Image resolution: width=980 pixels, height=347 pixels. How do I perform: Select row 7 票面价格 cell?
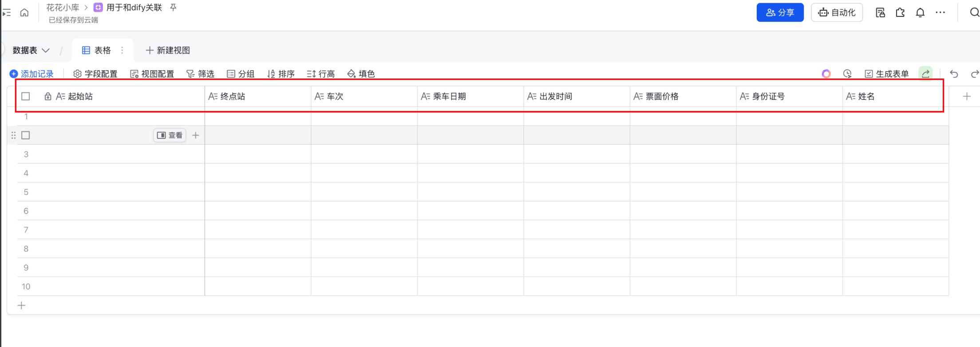tap(683, 230)
